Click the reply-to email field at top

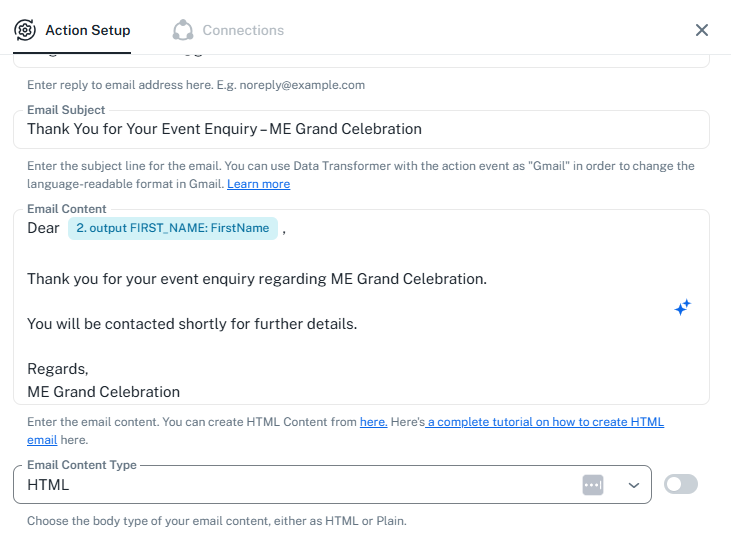coord(360,61)
